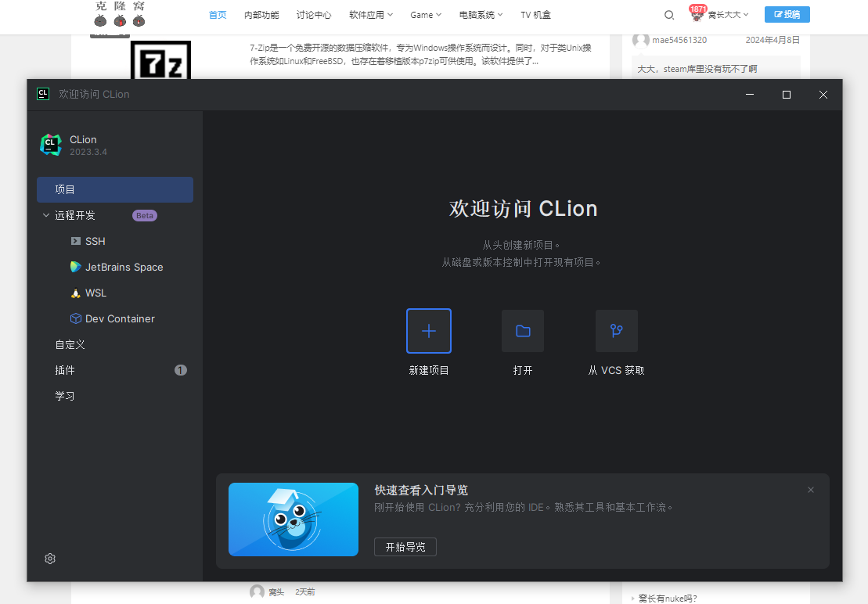Viewport: 868px width, 604px height.
Task: Select the 项目 tab in sidebar
Action: coord(115,189)
